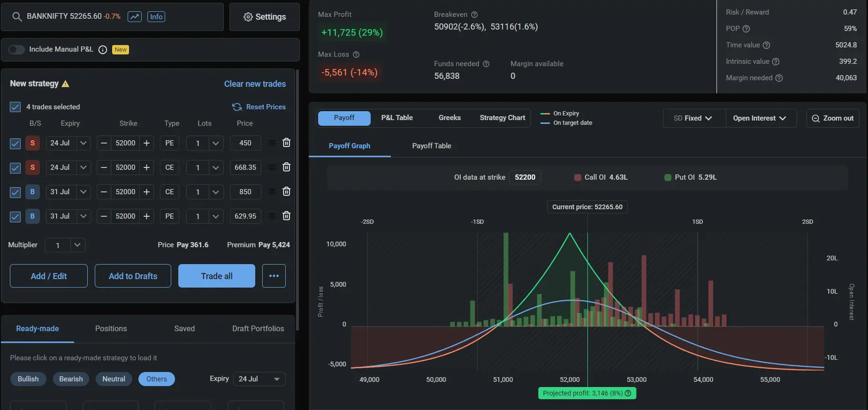Delete the 24 Jul 52000 CE trade
868x410 pixels.
click(x=286, y=167)
